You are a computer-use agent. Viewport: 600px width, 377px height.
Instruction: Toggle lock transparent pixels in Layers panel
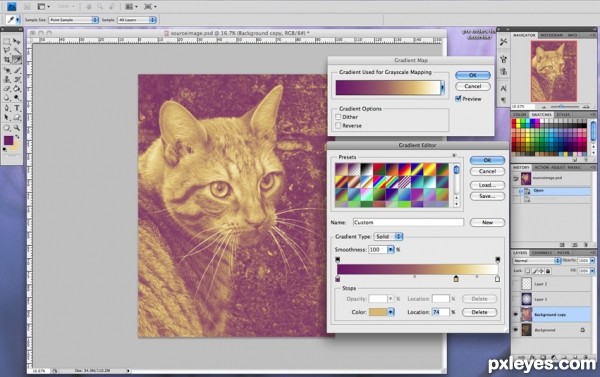tap(528, 271)
